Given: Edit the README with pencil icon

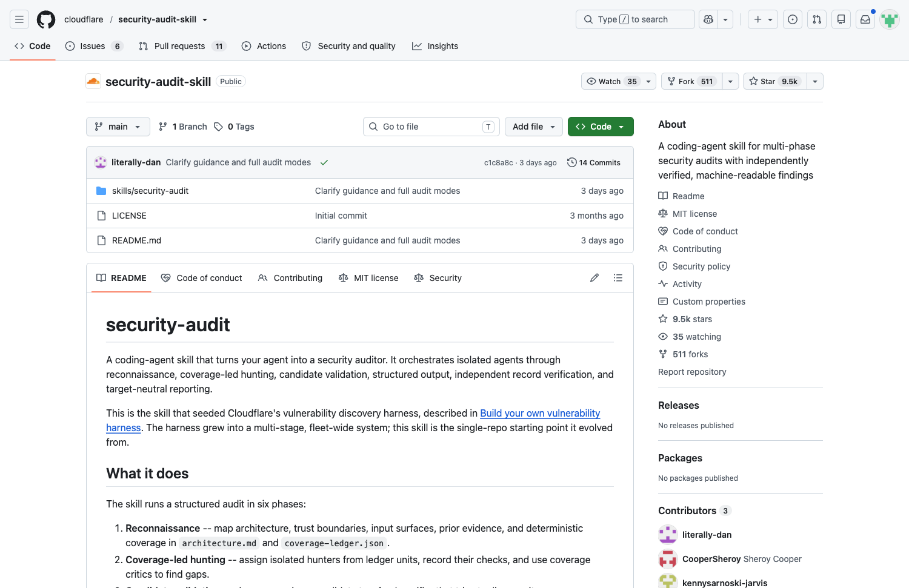Looking at the screenshot, I should pos(594,278).
